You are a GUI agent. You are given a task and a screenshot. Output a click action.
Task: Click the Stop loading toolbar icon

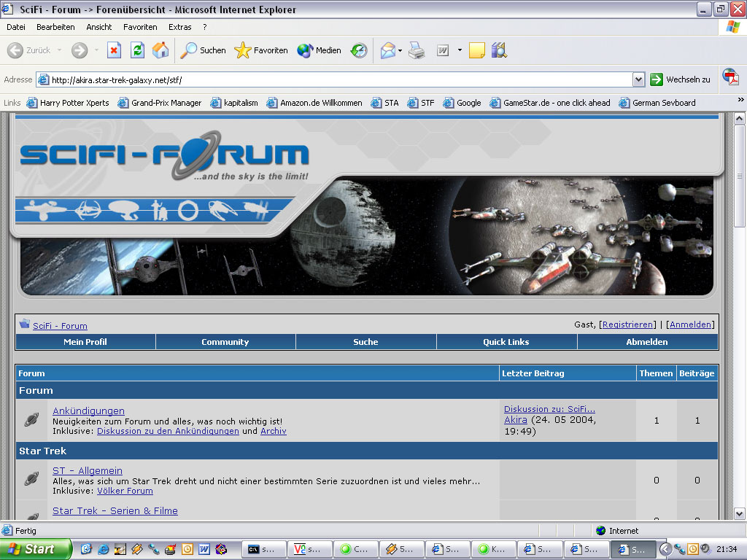click(x=114, y=50)
